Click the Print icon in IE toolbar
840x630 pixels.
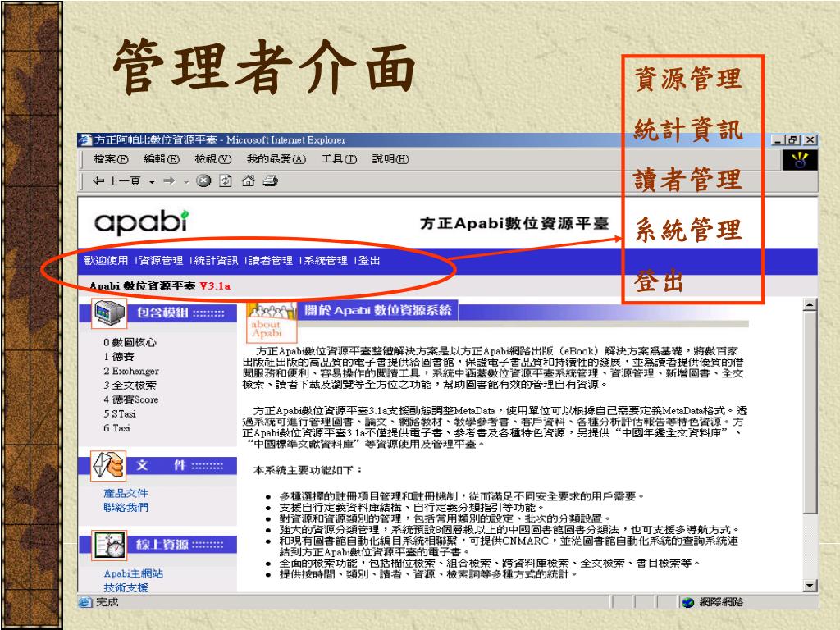pyautogui.click(x=271, y=181)
